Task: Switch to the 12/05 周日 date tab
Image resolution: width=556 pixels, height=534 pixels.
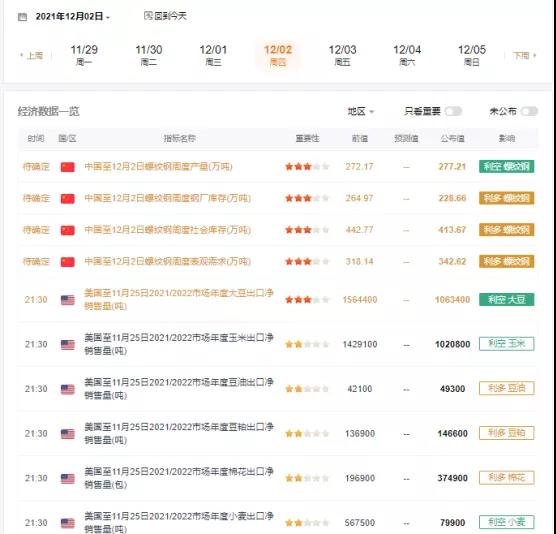Action: tap(472, 55)
